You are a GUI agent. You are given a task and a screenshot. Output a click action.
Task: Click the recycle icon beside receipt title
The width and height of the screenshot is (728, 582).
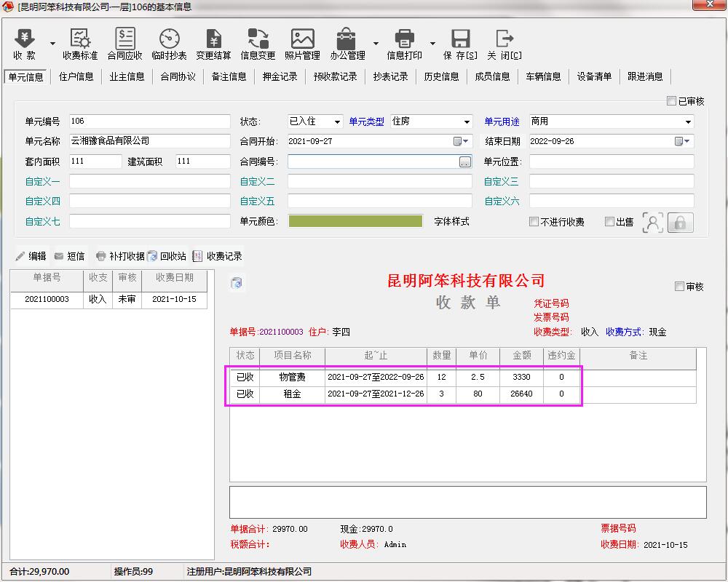[237, 283]
